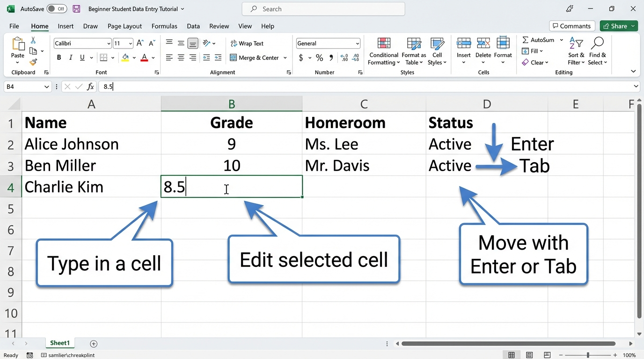The height and width of the screenshot is (359, 644).
Task: Toggle bold formatting
Action: click(59, 58)
